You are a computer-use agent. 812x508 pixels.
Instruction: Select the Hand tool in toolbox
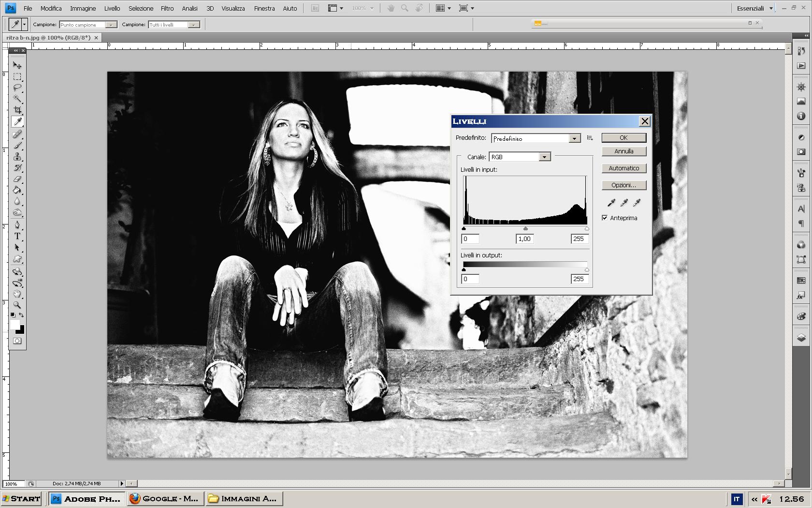point(17,294)
